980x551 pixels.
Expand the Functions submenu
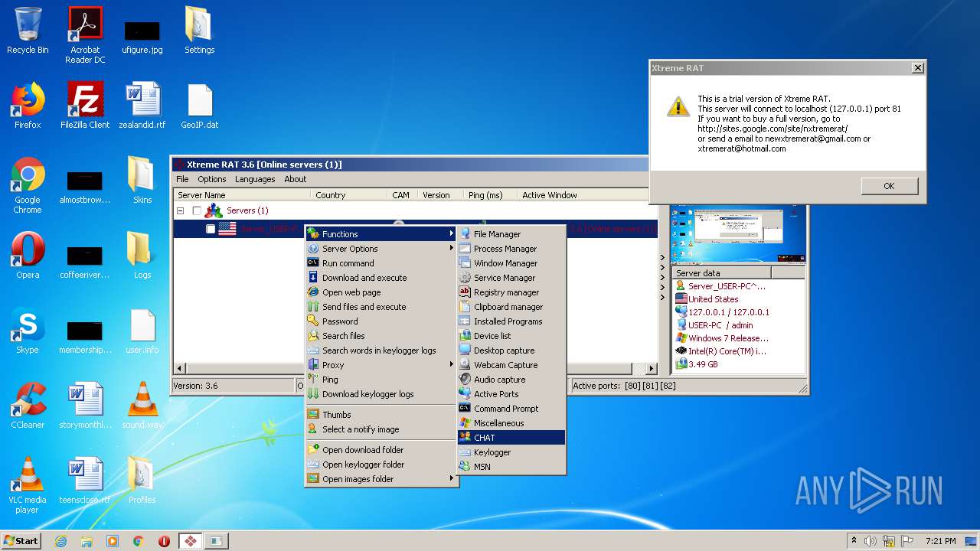tap(381, 234)
